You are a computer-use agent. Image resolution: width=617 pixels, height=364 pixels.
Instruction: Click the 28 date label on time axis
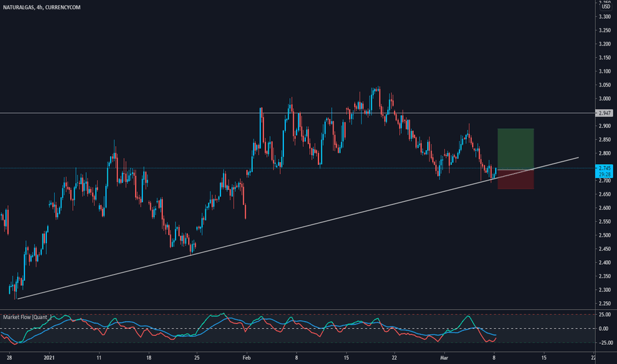click(x=9, y=357)
